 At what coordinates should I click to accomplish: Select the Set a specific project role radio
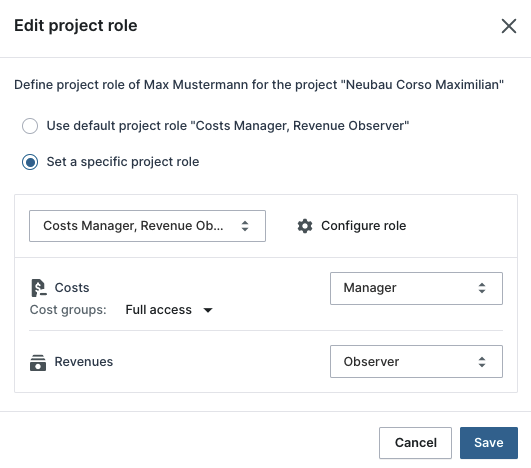click(x=30, y=162)
